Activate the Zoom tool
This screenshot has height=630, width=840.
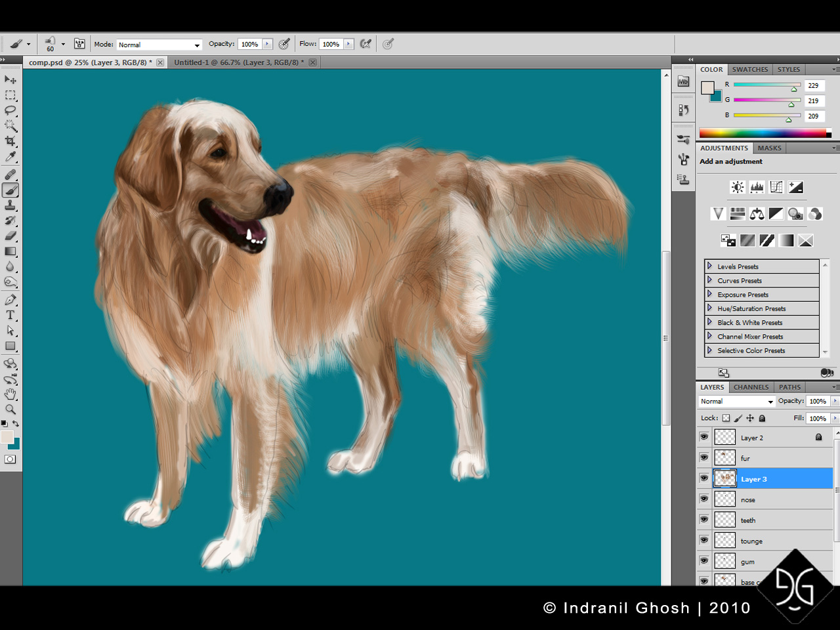[9, 409]
